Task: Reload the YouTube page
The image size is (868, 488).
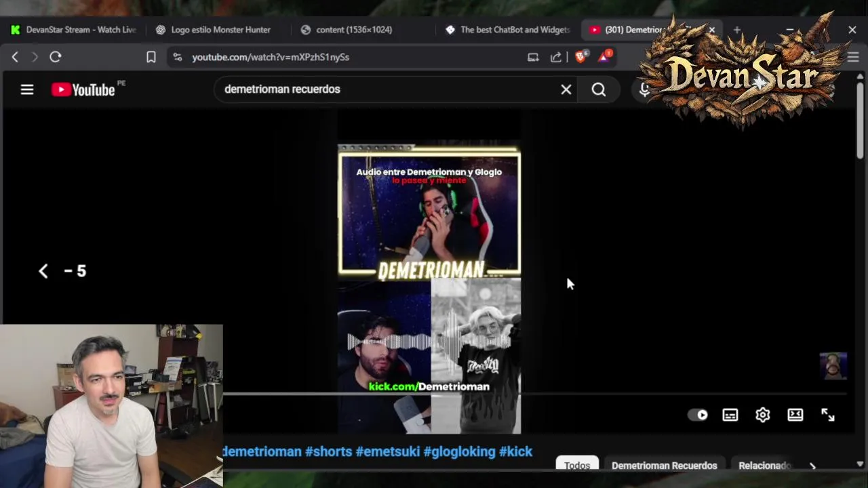Action: tap(56, 57)
